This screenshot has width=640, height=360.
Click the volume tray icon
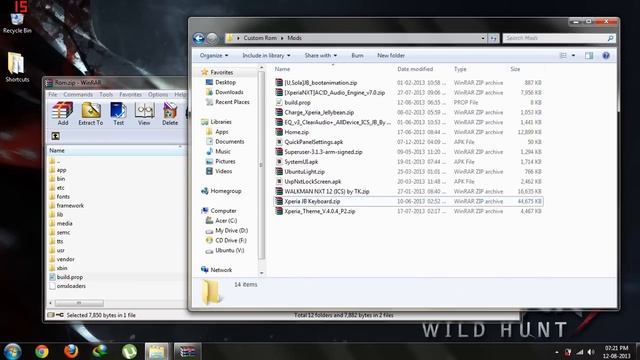591,352
